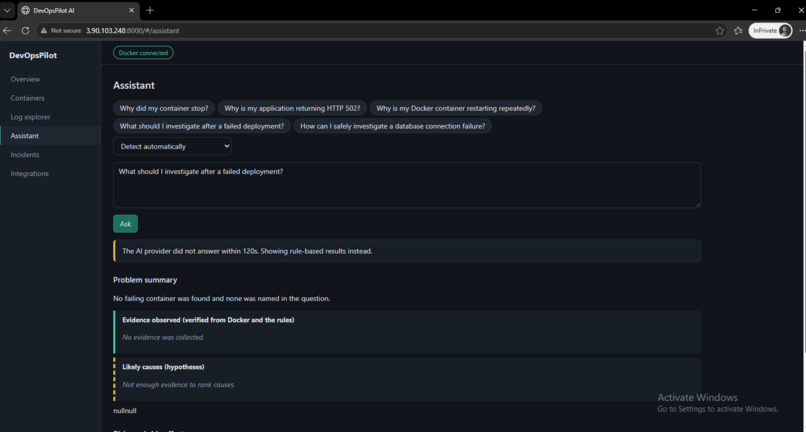Open Incidents in sidebar
806x432 pixels.
tap(25, 155)
